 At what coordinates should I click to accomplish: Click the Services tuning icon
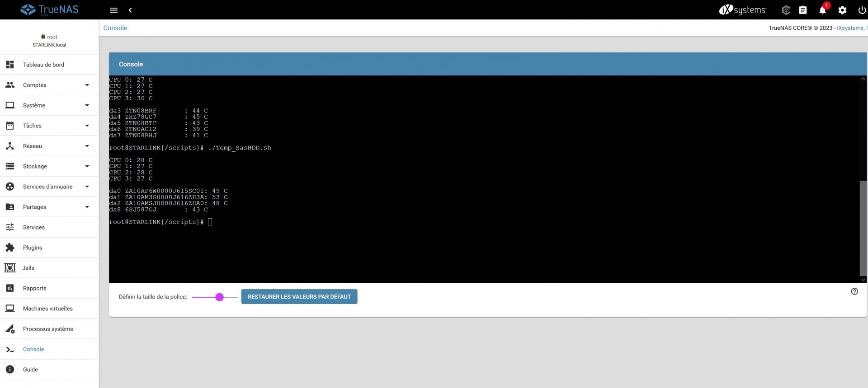pyautogui.click(x=10, y=227)
